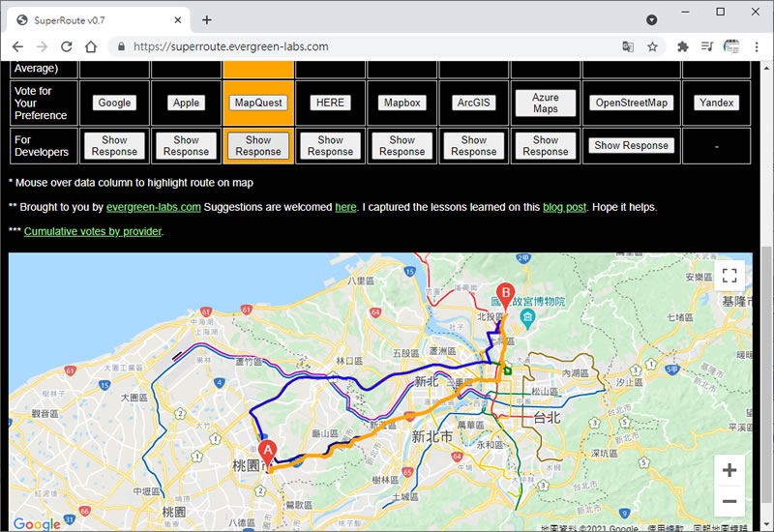The height and width of the screenshot is (532, 774).
Task: Open Cumulative votes by provider link
Action: (x=92, y=231)
